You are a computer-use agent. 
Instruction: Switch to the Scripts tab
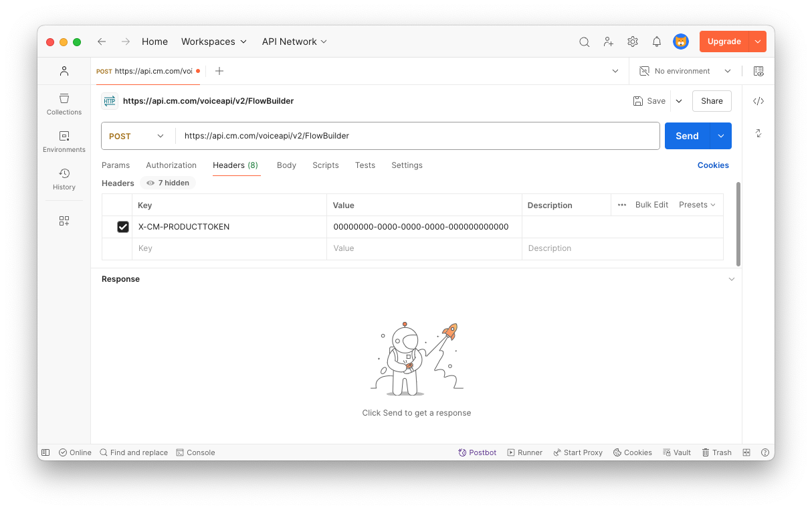326,165
